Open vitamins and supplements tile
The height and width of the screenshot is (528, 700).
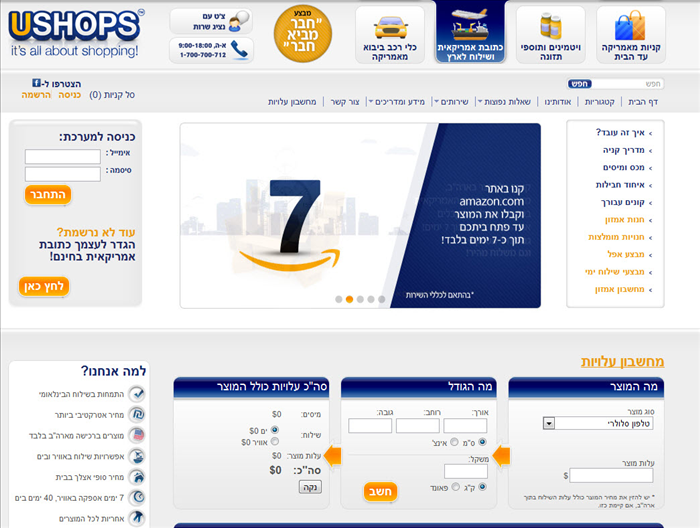click(550, 34)
